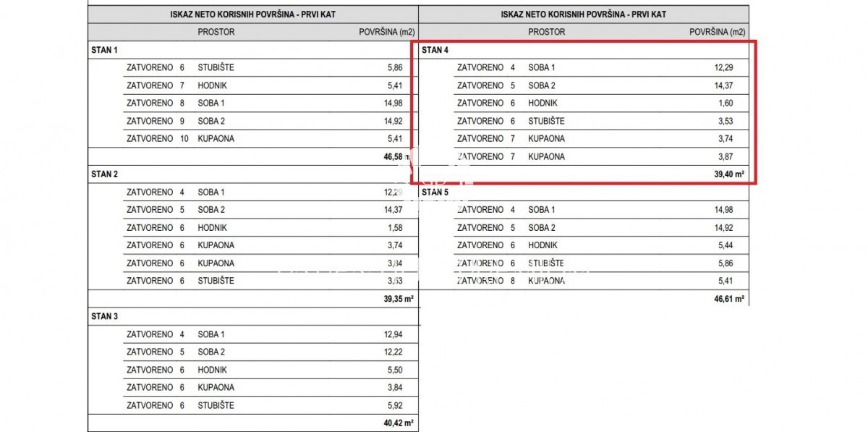Click the STAN 1 section heading
Image resolution: width=868 pixels, height=432 pixels.
pyautogui.click(x=104, y=50)
